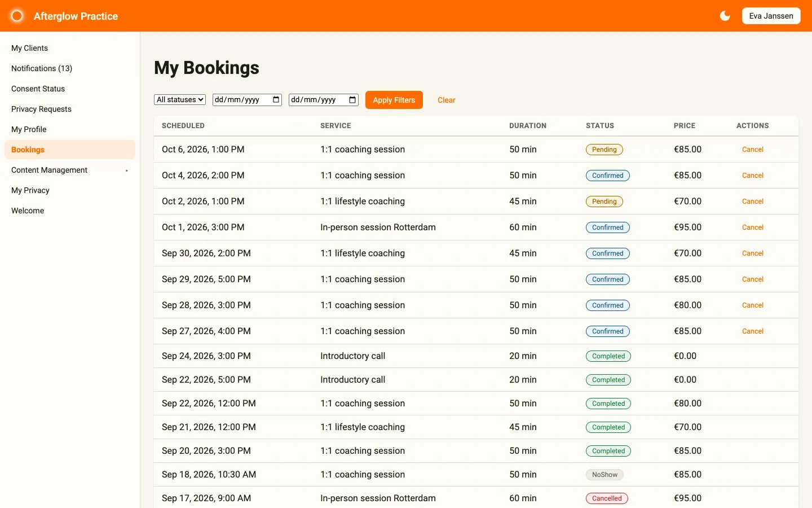
Task: Click the Sep 18, 2026, 10:30 AM cell
Action: (x=209, y=475)
